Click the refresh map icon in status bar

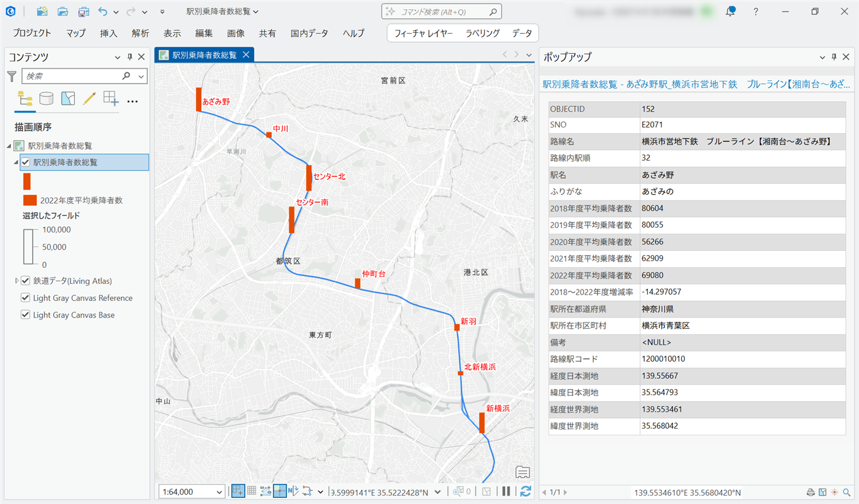(525, 491)
